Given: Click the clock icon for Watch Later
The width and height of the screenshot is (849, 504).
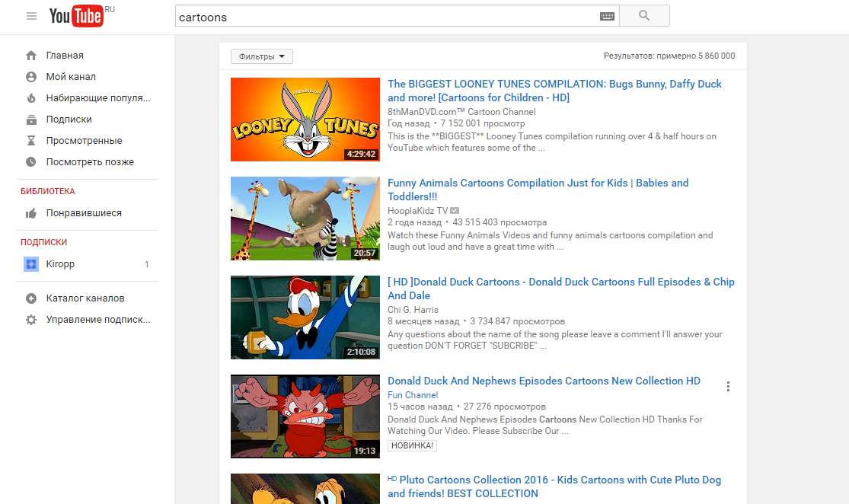Looking at the screenshot, I should [31, 162].
